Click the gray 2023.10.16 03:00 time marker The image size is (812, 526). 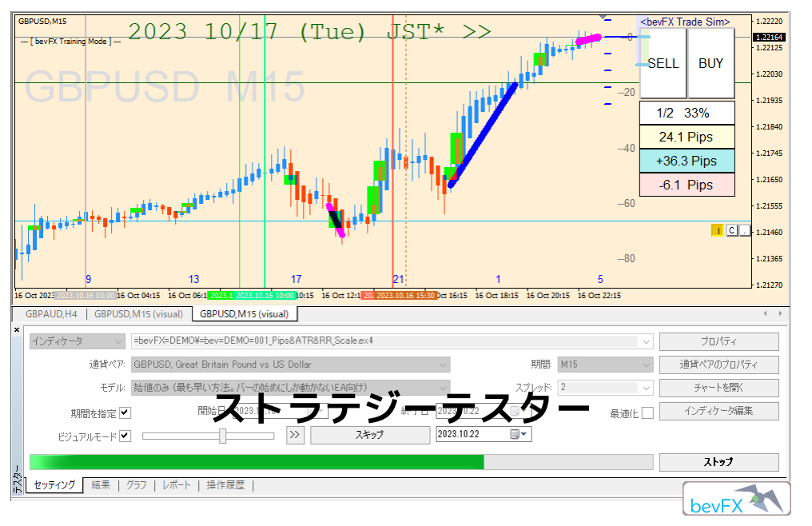point(85,296)
